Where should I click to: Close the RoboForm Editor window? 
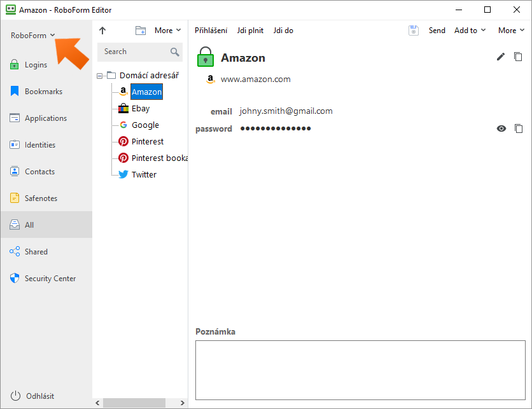(516, 10)
